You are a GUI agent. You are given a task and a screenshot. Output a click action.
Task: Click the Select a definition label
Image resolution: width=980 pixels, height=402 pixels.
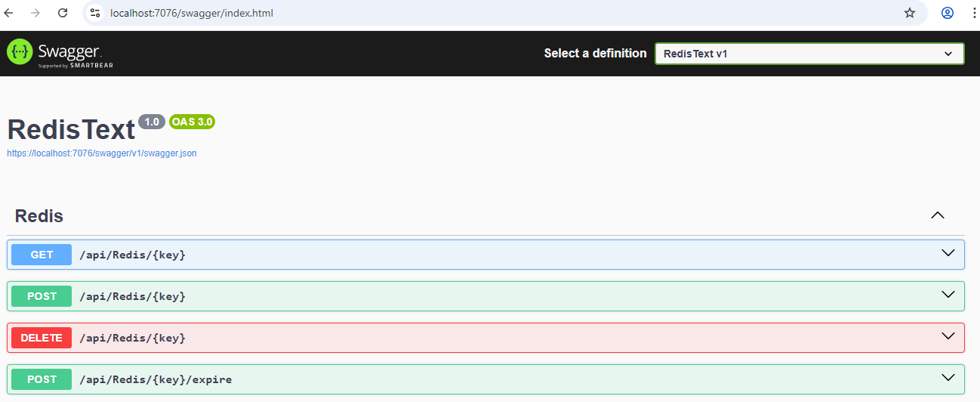(595, 54)
